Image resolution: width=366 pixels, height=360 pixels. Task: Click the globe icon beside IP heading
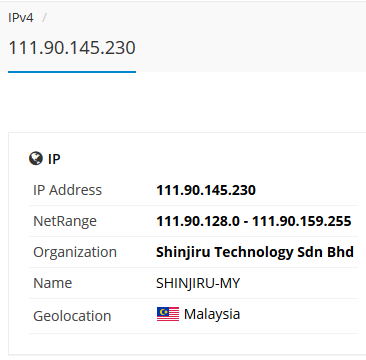click(36, 159)
